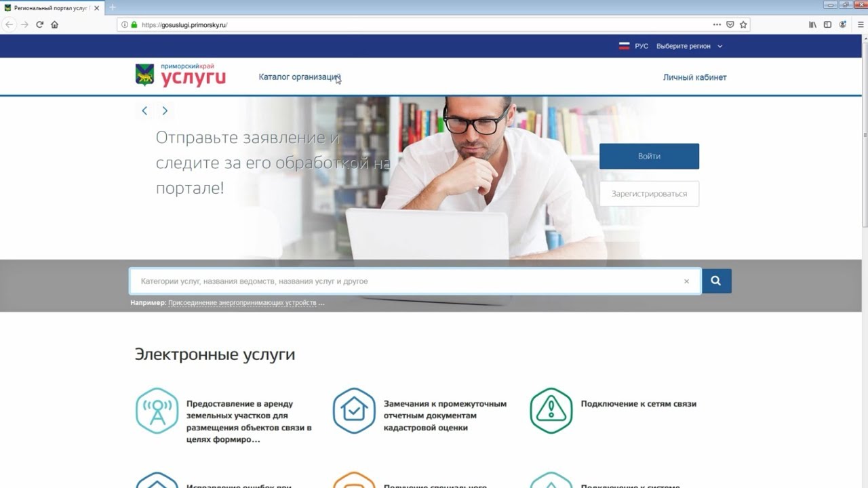Show next banner slide arrow
868x488 pixels.
(x=165, y=110)
